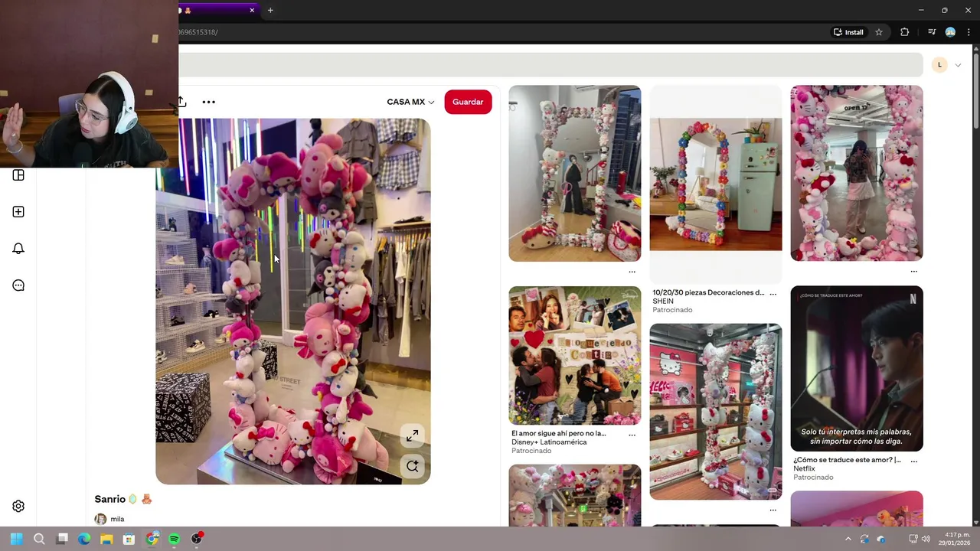Open Pinterest boards icon in left sidebar
980x551 pixels.
click(18, 175)
